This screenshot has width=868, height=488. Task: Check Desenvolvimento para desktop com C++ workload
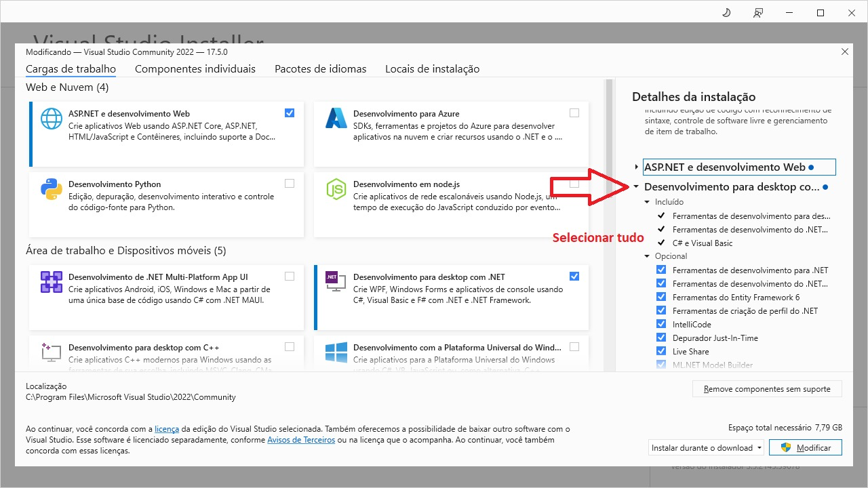coord(290,347)
